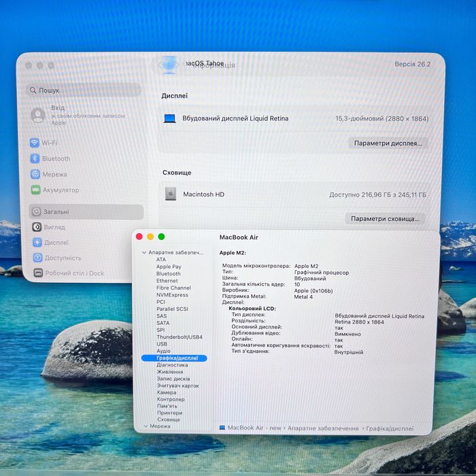Open Bluetooth icon in Settings sidebar
Image resolution: width=476 pixels, height=476 pixels.
35,158
